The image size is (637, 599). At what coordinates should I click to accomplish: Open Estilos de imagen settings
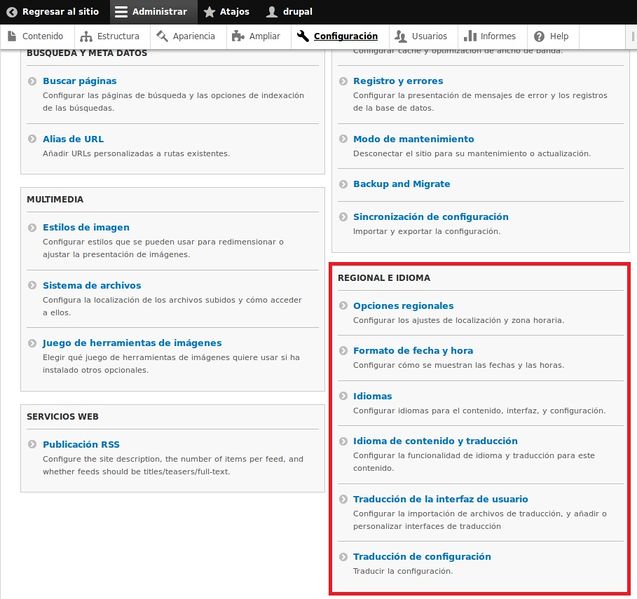click(86, 228)
